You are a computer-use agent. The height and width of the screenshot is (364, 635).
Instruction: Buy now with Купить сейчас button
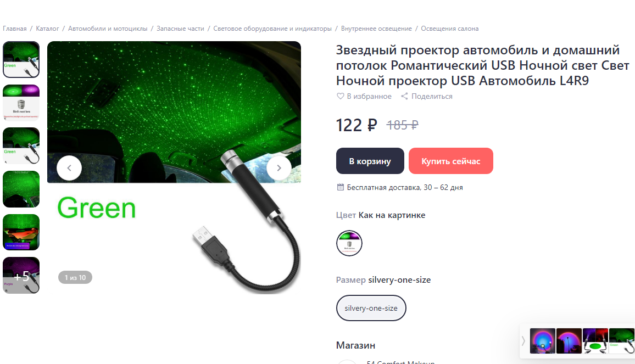pyautogui.click(x=451, y=161)
